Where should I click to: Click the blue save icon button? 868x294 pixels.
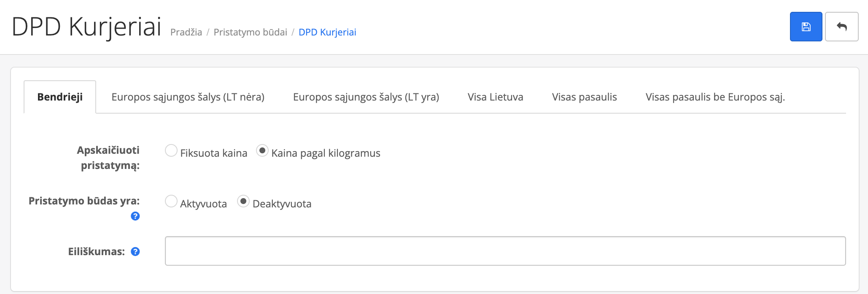(806, 27)
